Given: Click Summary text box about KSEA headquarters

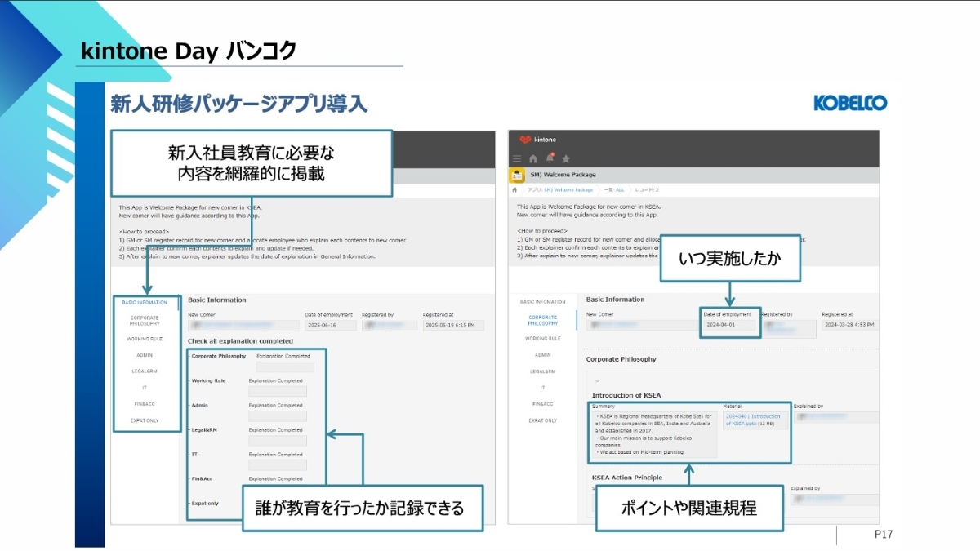Looking at the screenshot, I should [655, 433].
